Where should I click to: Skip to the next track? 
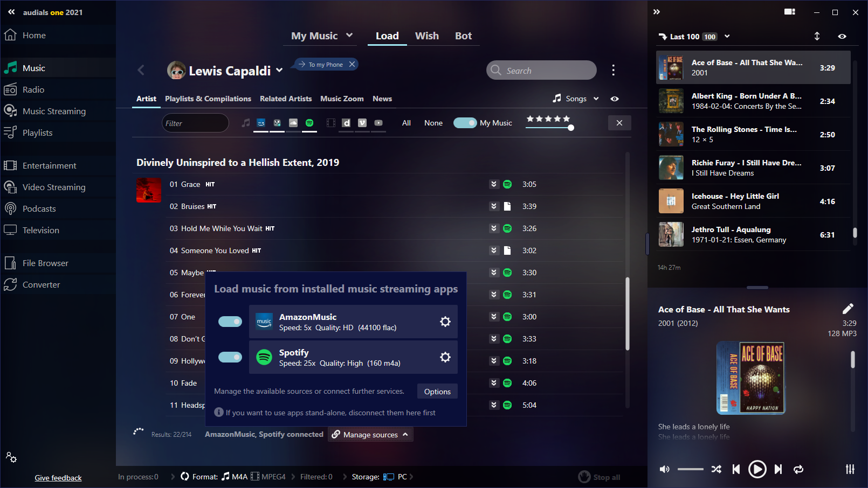[778, 469]
